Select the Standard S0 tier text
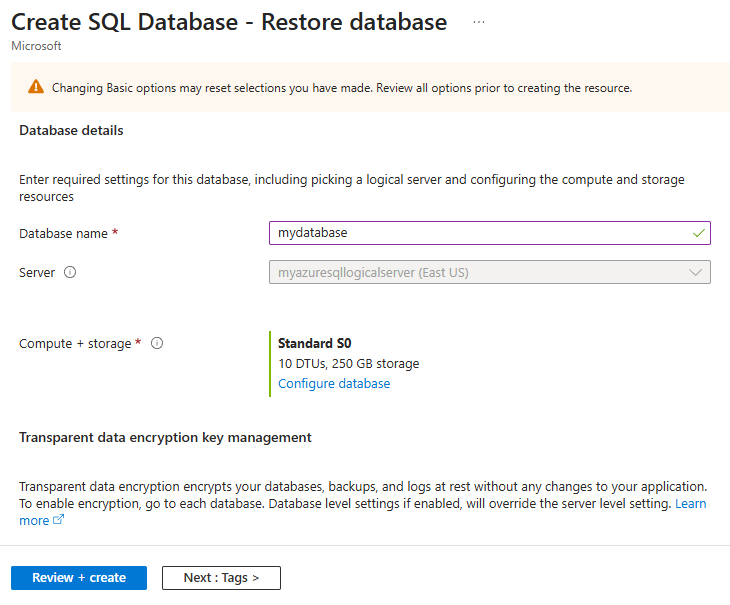730x605 pixels. pos(314,343)
